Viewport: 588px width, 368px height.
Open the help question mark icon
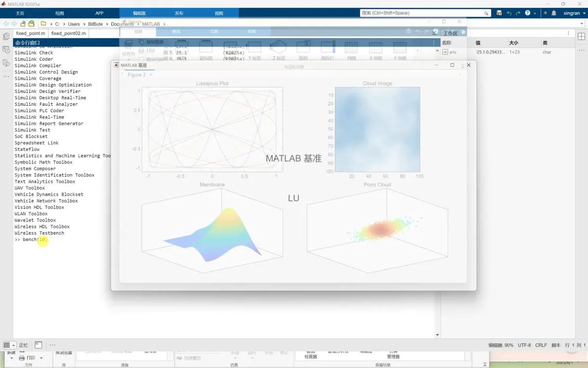(x=528, y=13)
